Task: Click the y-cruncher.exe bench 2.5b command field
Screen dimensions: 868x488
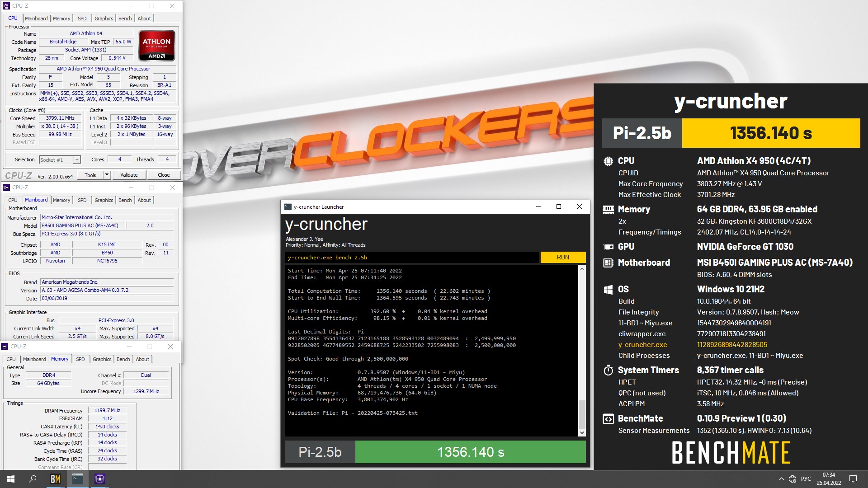Action: (x=411, y=258)
